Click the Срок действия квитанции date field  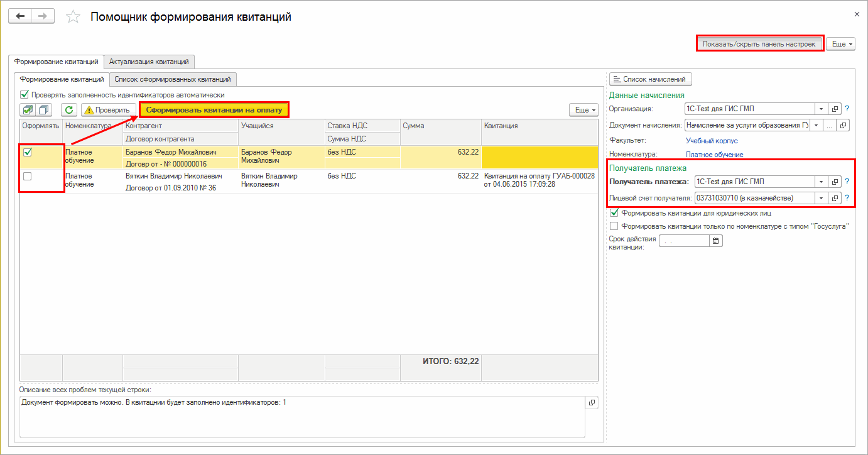coord(685,241)
